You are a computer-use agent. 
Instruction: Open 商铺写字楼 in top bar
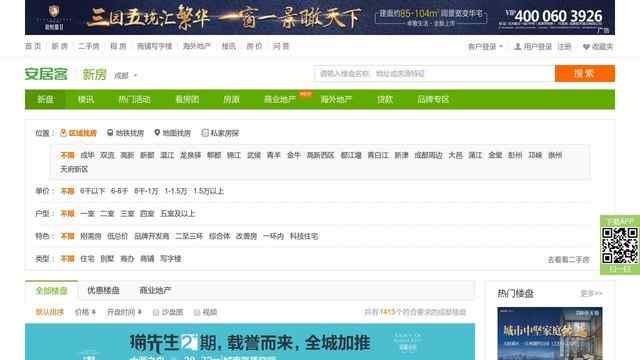coord(154,46)
